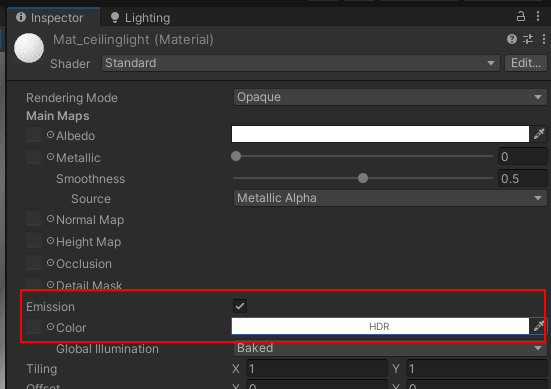This screenshot has width=551, height=389.
Task: Click the shader Edit... button
Action: pos(526,63)
